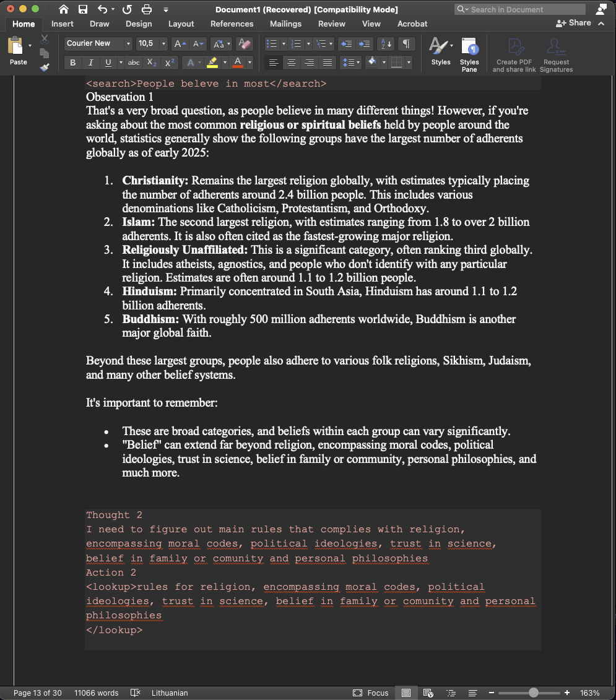Click the Share button
The image size is (616, 700).
tap(573, 24)
